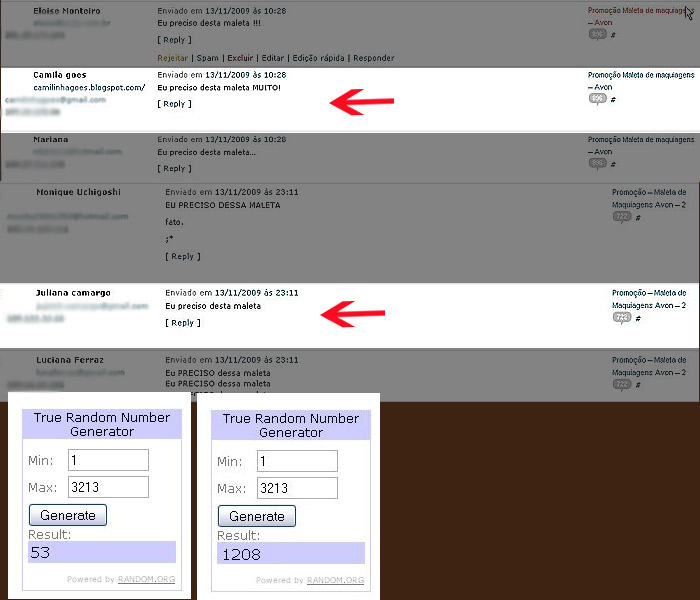The image size is (700, 600).
Task: Click Responder on Eloise Monteiro's comment
Action: [374, 58]
